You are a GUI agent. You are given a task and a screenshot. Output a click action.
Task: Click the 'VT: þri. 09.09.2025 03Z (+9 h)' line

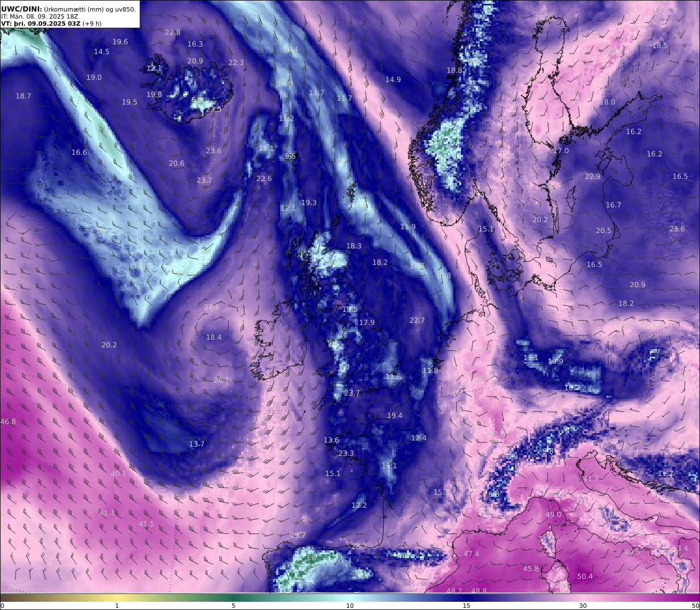pyautogui.click(x=51, y=24)
